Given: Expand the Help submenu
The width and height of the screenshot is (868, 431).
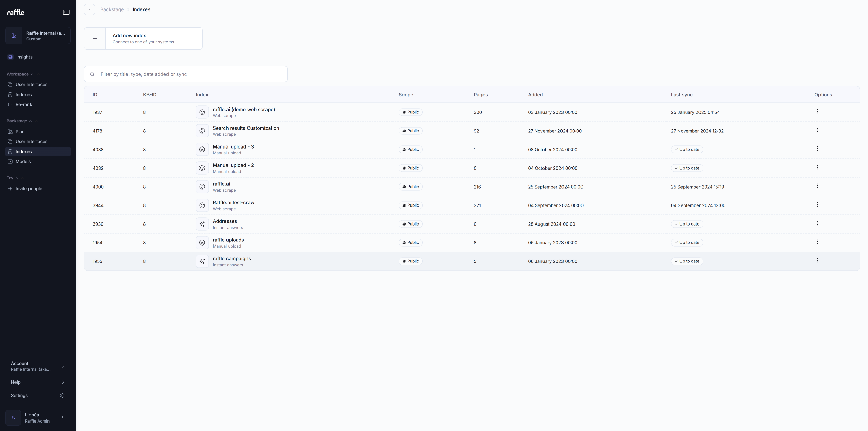Looking at the screenshot, I should coord(63,382).
